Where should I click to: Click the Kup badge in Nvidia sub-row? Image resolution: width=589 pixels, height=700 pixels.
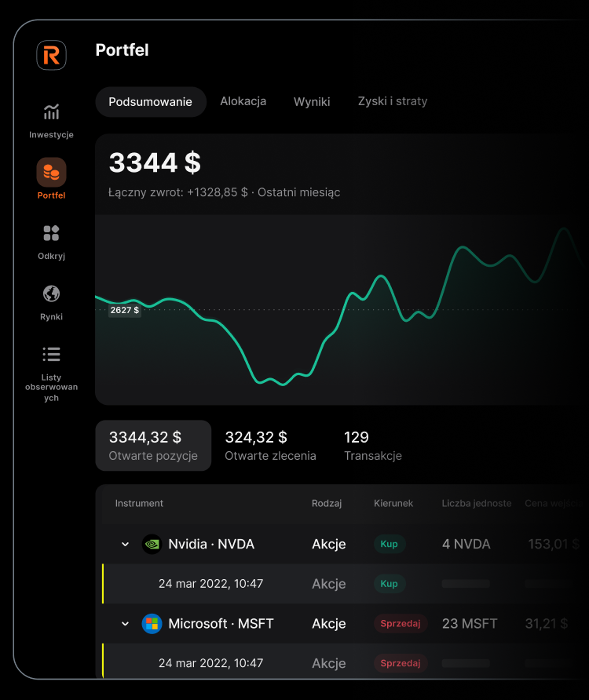click(x=390, y=584)
